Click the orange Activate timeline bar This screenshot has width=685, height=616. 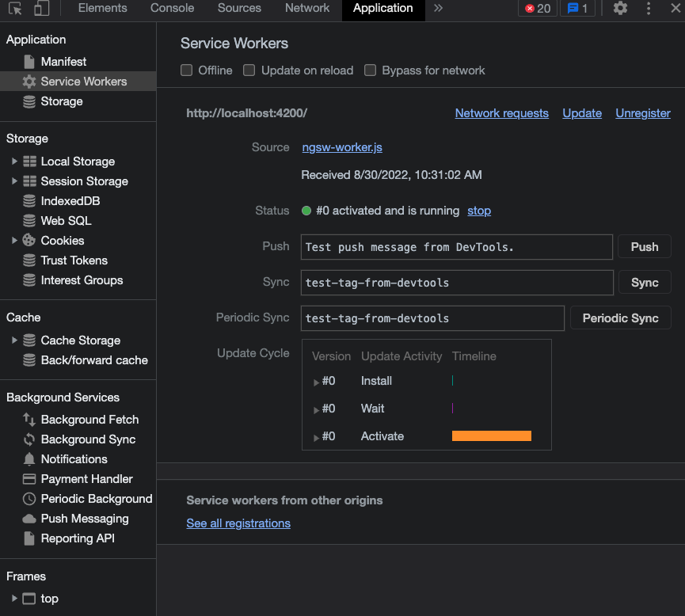pyautogui.click(x=491, y=435)
